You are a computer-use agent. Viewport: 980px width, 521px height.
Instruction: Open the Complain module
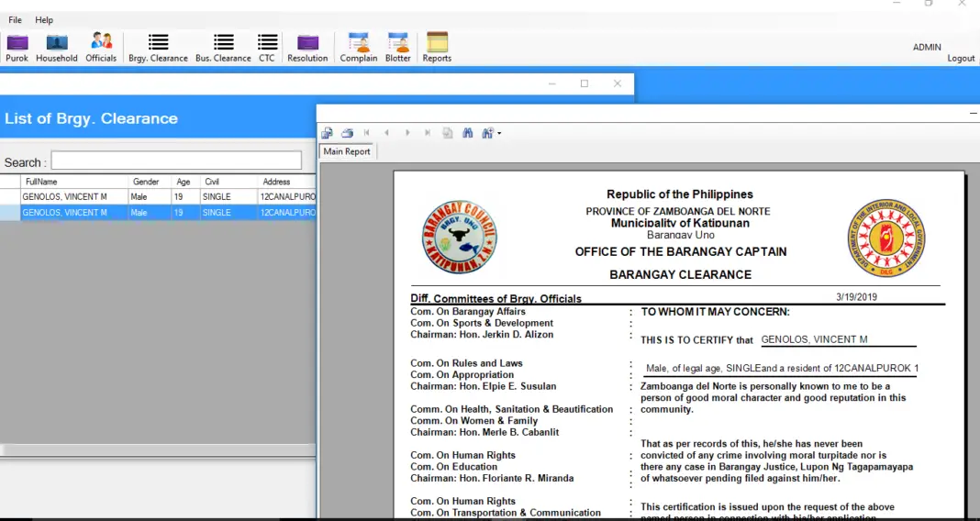click(359, 48)
